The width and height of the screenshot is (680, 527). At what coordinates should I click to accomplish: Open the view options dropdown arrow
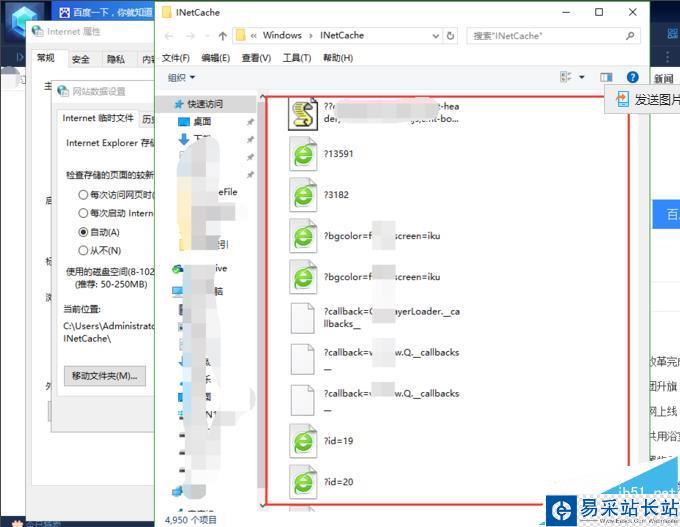pos(582,77)
